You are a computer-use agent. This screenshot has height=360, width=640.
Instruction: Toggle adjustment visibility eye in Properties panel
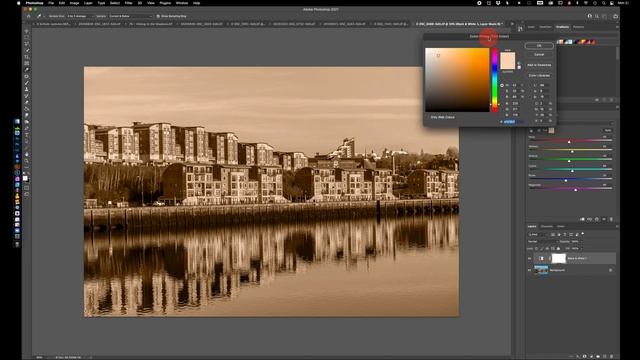[x=604, y=219]
